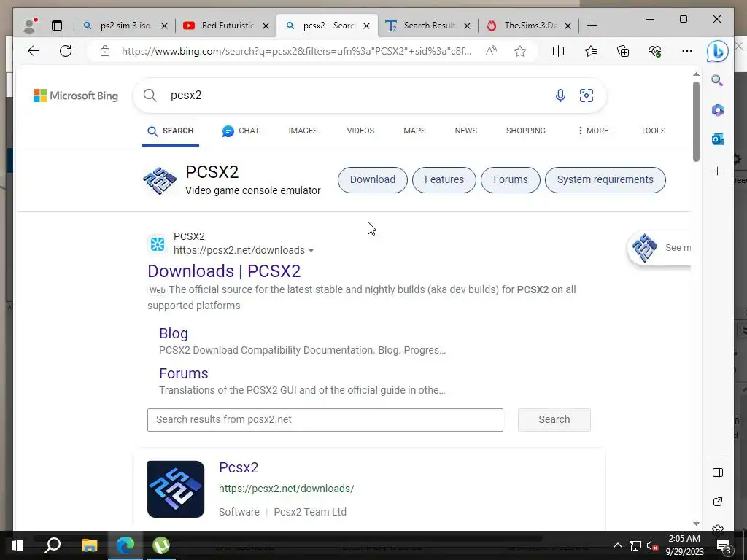This screenshot has height=560, width=747.
Task: Click the 'See m...' PCSX2 side card
Action: click(x=659, y=248)
